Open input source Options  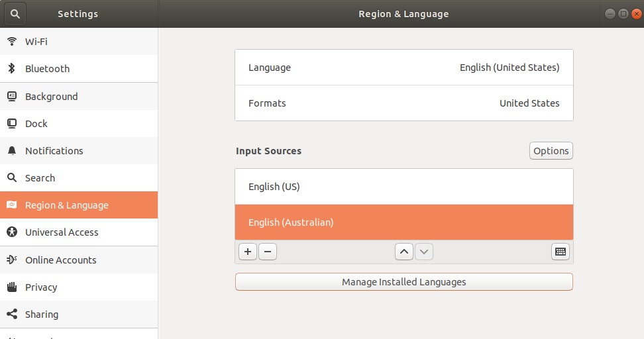(551, 150)
